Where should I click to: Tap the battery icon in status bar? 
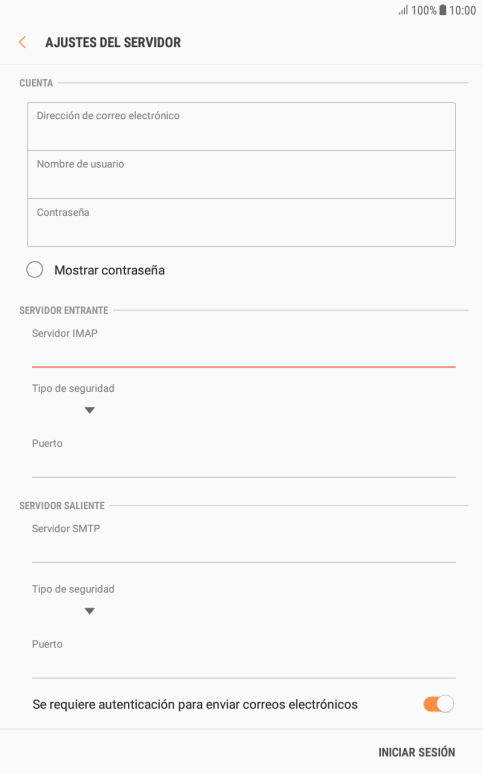pyautogui.click(x=443, y=10)
